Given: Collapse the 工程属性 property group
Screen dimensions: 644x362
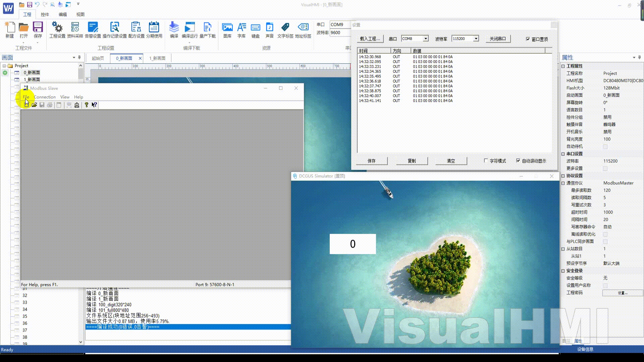Looking at the screenshot, I should coord(563,66).
